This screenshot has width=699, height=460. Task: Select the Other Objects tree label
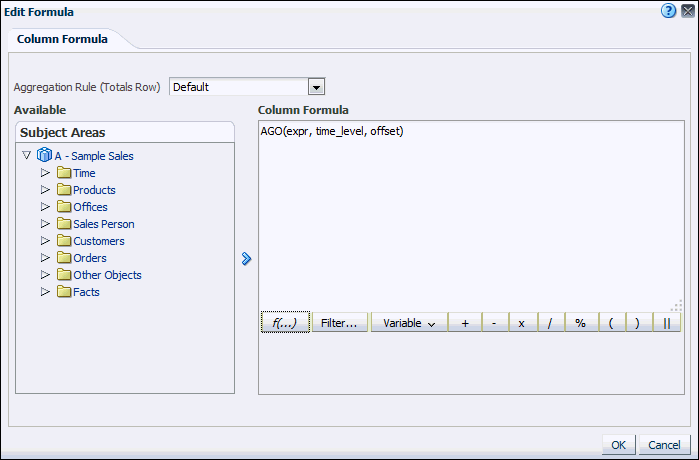point(107,275)
